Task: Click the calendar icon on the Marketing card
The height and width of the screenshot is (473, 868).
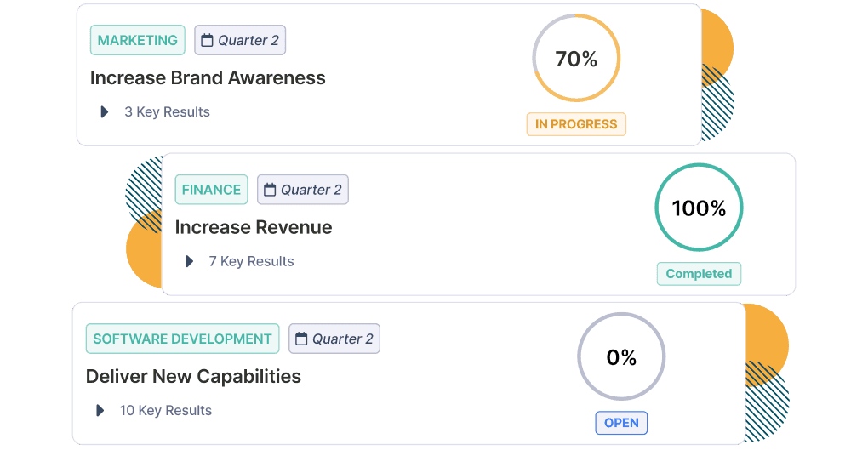Action: pyautogui.click(x=208, y=40)
